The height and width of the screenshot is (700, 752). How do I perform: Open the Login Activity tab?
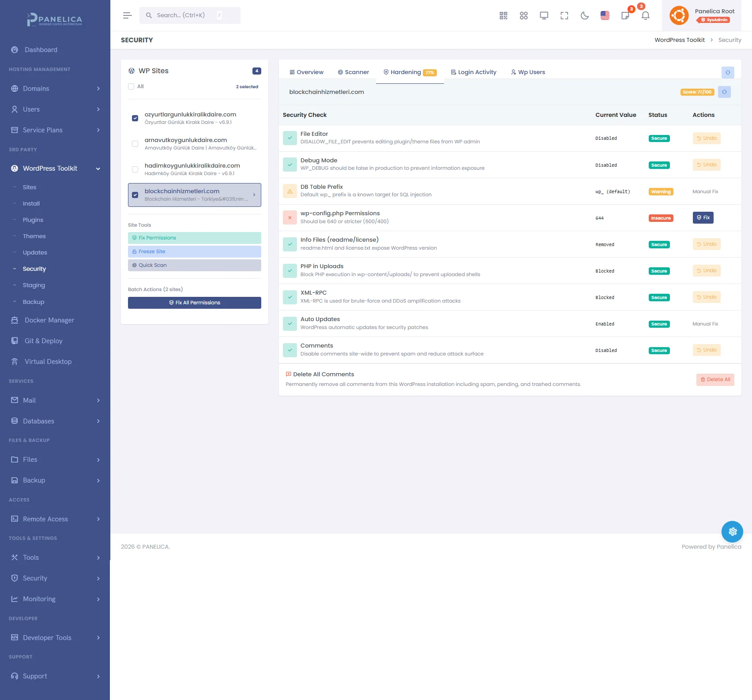tap(473, 72)
